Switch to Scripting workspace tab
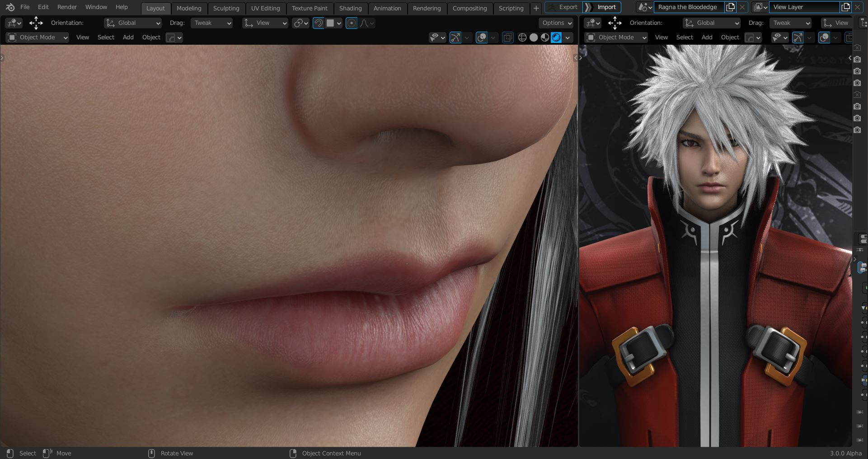This screenshot has width=868, height=459. 511,8
